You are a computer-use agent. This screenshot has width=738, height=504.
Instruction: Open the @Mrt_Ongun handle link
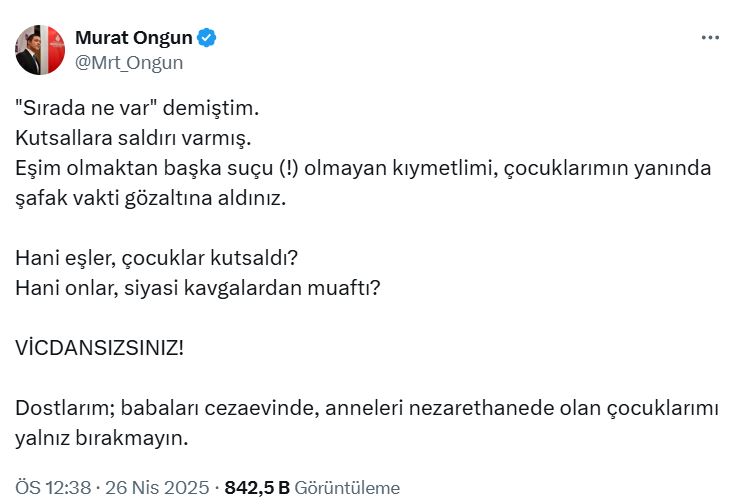[129, 63]
